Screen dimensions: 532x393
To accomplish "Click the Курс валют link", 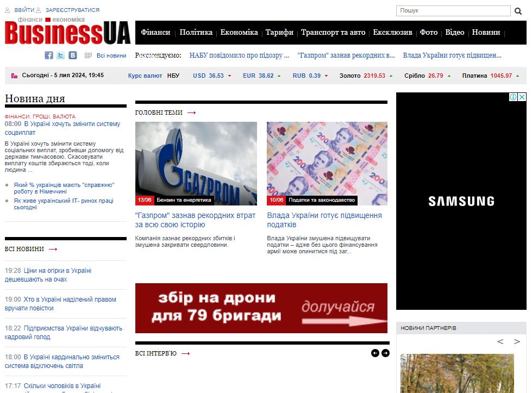I will [145, 76].
